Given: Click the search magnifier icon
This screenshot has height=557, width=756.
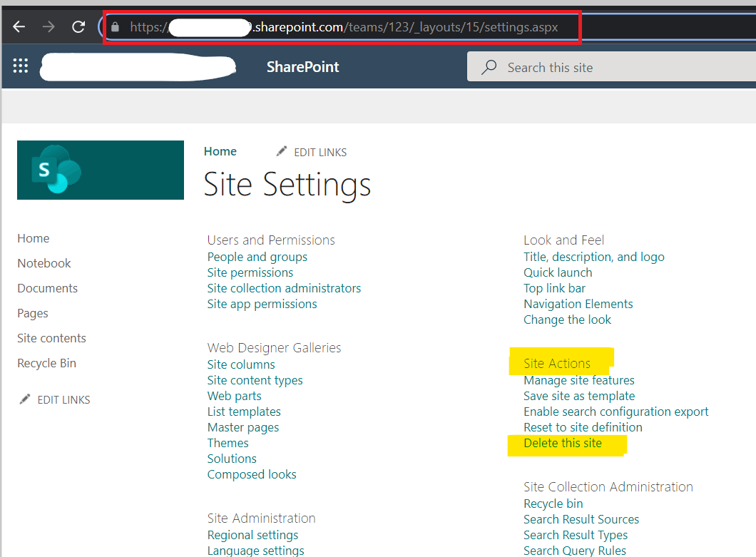Looking at the screenshot, I should [488, 66].
